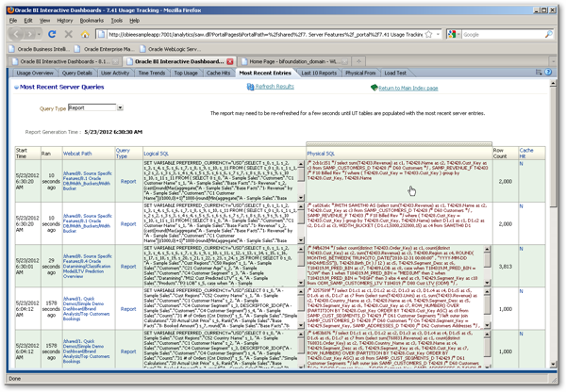Click Report link in the 3,813 row
The height and width of the screenshot is (392, 566).
[x=128, y=267]
